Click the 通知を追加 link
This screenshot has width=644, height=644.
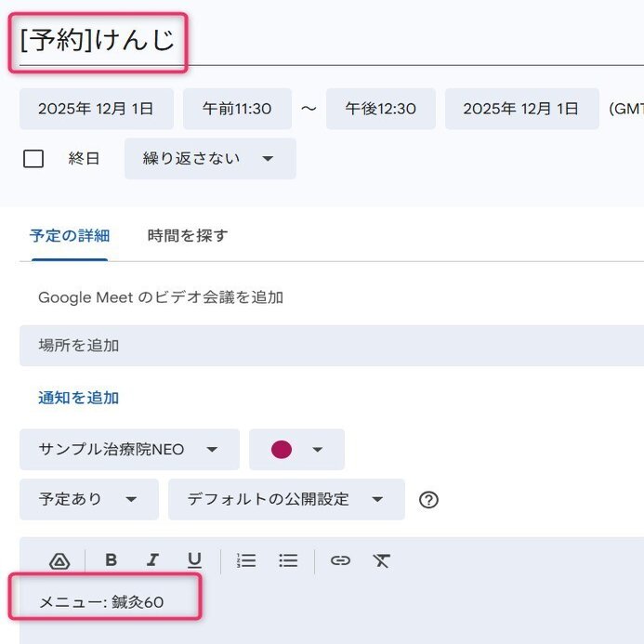point(79,398)
